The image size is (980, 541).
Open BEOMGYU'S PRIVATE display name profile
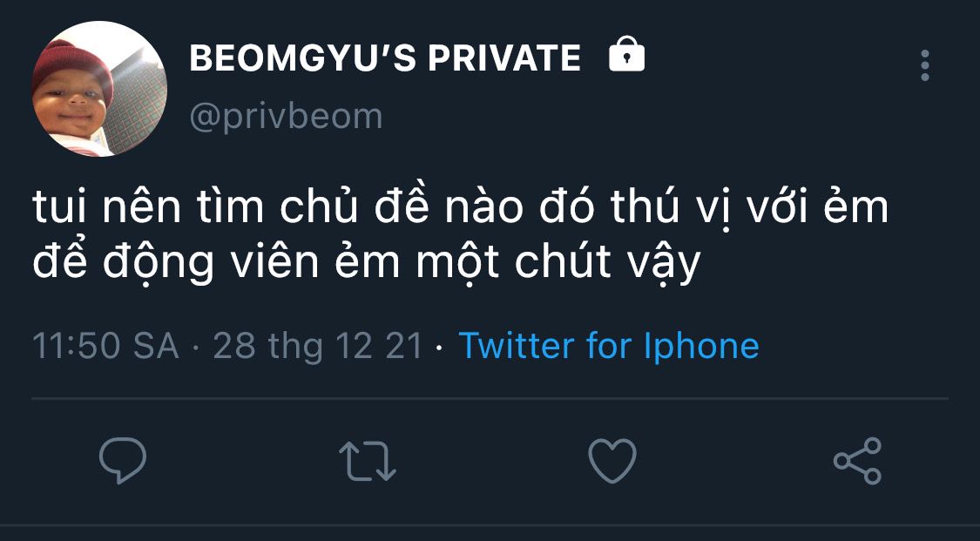(385, 58)
